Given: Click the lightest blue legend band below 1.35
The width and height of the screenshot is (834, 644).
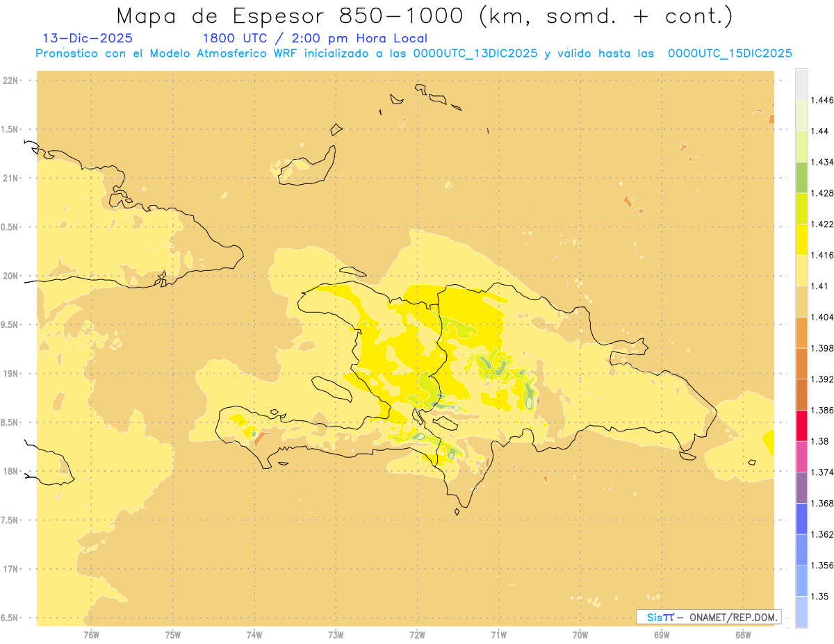Looking at the screenshot, I should click(801, 612).
